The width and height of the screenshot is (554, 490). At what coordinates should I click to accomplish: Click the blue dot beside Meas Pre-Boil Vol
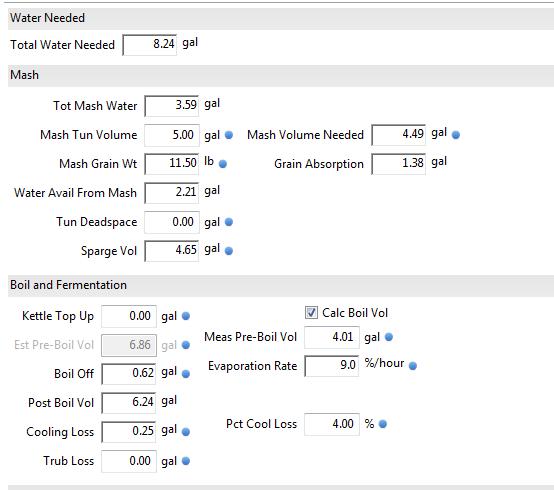tap(389, 337)
